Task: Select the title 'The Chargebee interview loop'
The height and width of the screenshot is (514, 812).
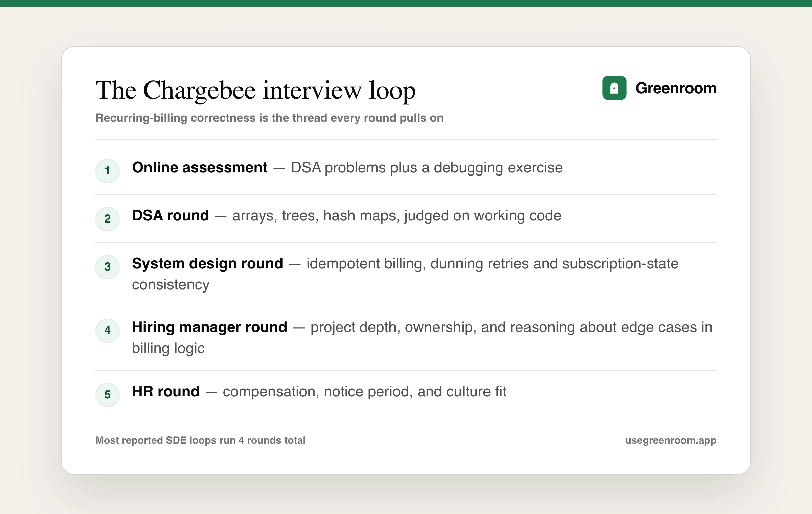Action: pos(255,90)
